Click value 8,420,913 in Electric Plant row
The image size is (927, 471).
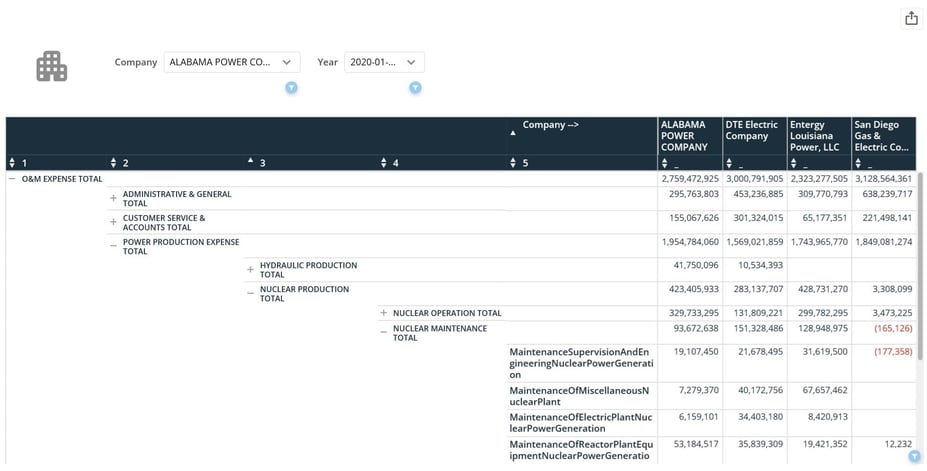(826, 417)
